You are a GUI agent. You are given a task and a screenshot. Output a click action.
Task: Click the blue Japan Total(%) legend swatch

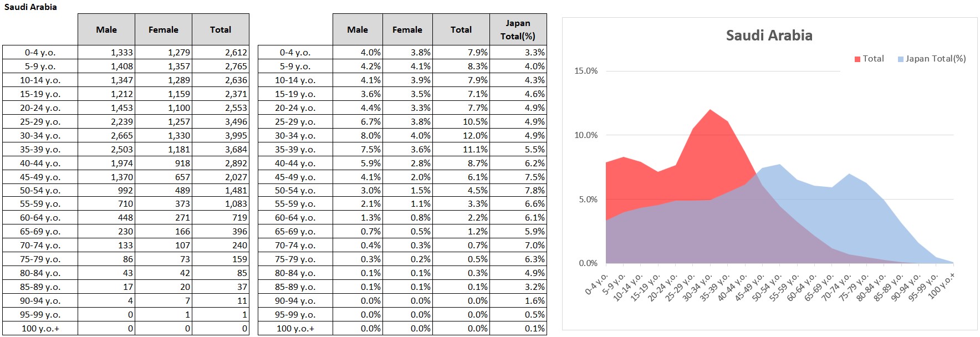click(901, 59)
